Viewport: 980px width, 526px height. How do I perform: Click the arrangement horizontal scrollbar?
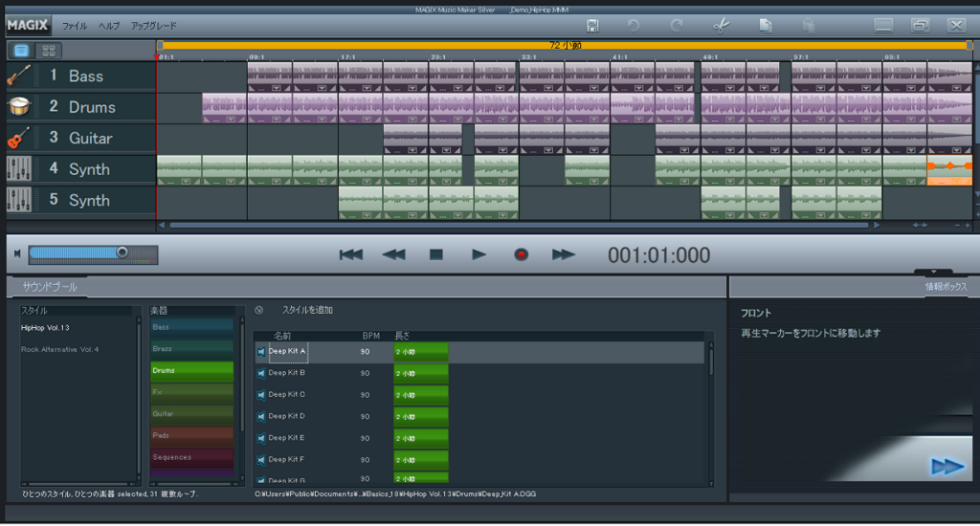pyautogui.click(x=519, y=225)
